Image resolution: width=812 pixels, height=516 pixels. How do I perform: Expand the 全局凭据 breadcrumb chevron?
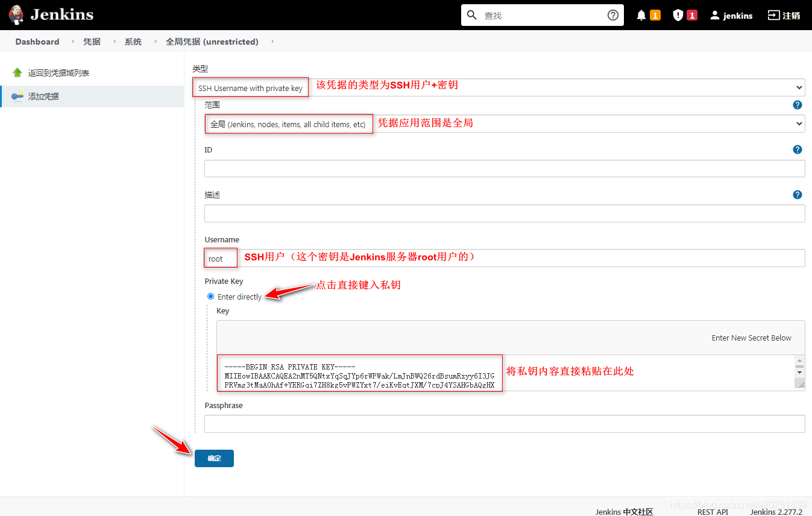[272, 42]
